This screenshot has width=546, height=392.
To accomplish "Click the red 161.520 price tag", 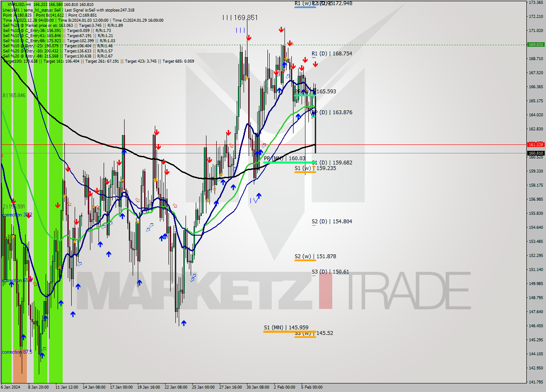I will (x=536, y=145).
